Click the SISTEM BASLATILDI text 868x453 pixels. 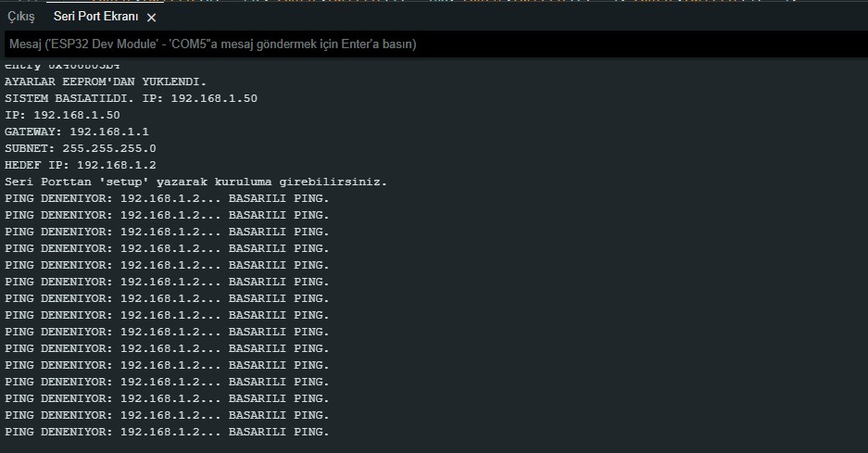(x=69, y=98)
